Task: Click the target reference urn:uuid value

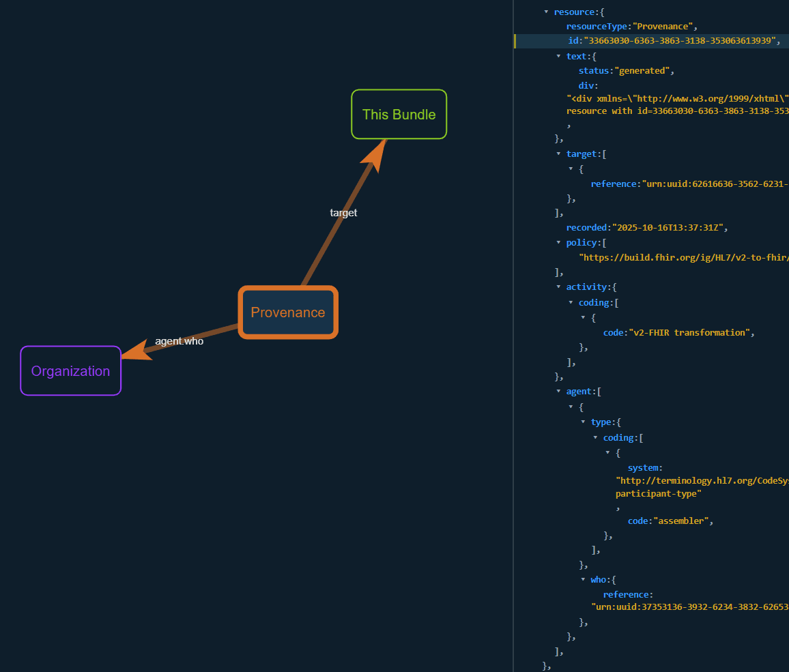Action: [x=715, y=184]
